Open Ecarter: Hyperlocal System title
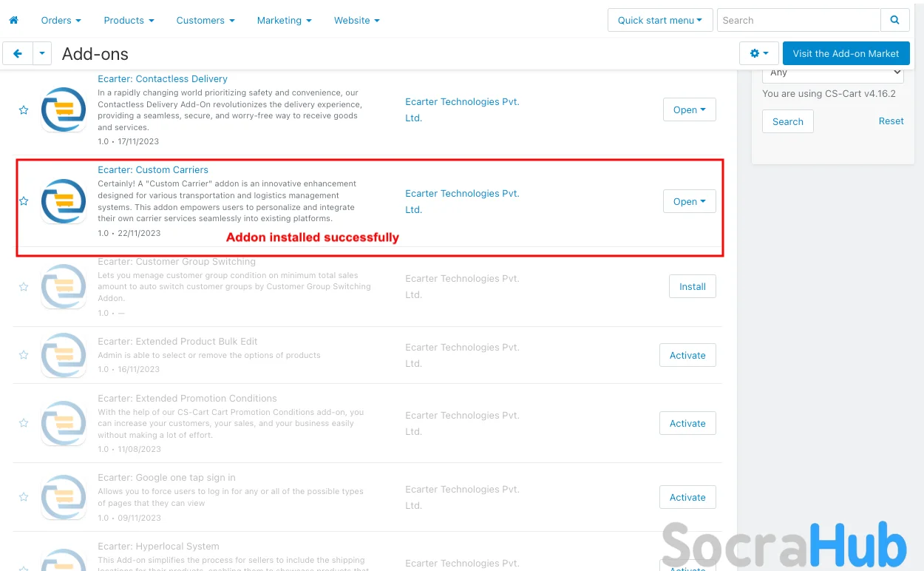 158,546
